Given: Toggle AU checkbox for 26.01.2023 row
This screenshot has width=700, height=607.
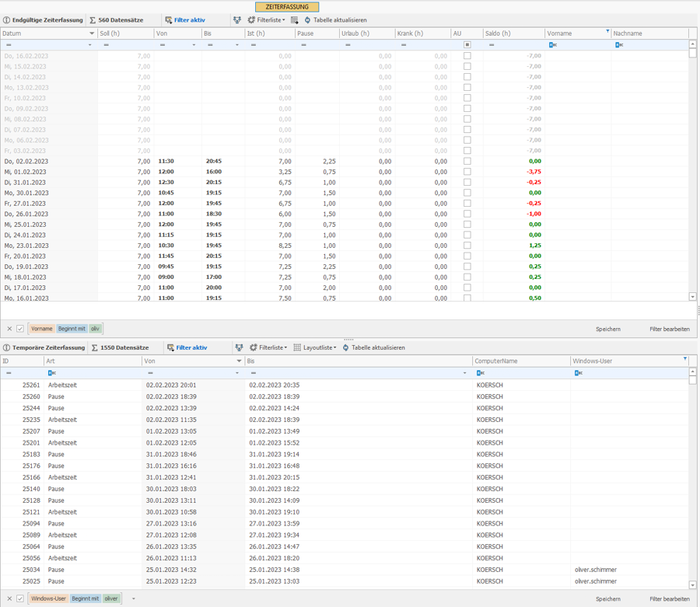Looking at the screenshot, I should coord(467,214).
